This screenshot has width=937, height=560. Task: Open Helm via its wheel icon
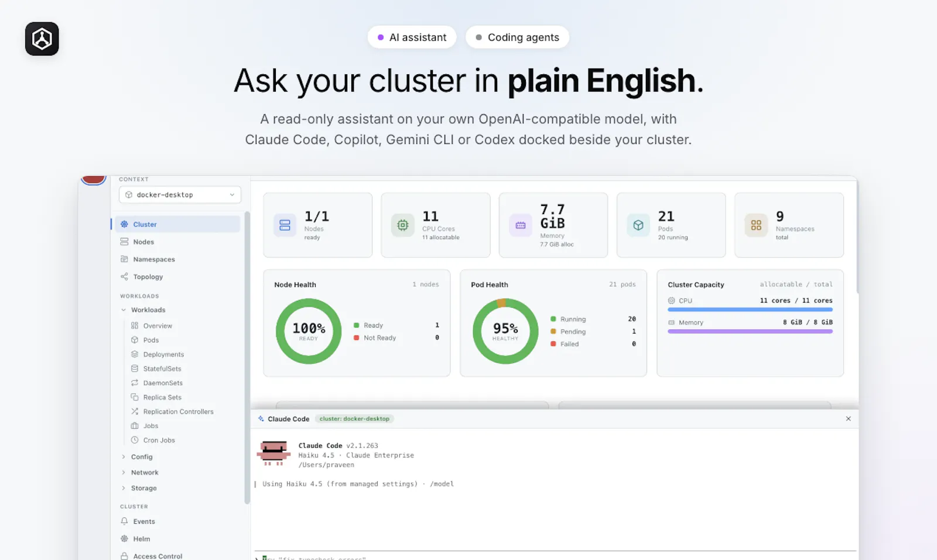124,539
